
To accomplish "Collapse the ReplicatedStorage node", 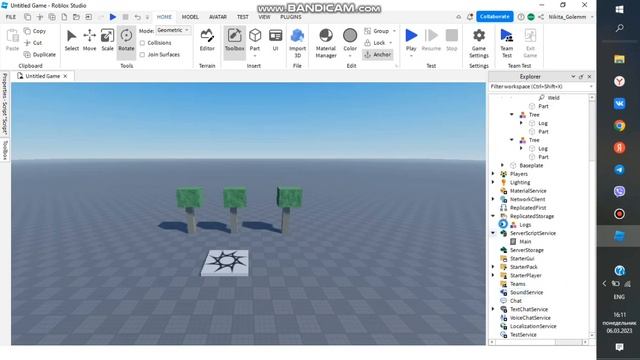I will coord(493,216).
